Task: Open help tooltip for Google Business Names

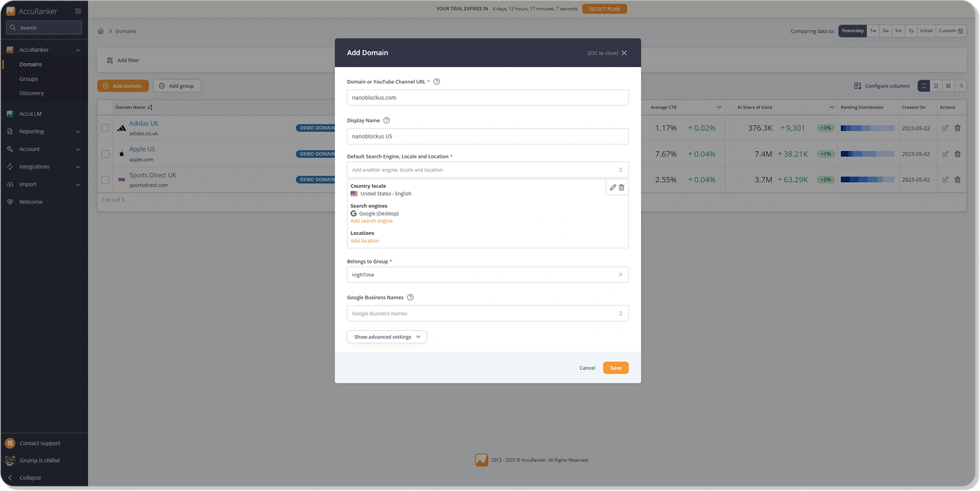Action: (x=410, y=298)
